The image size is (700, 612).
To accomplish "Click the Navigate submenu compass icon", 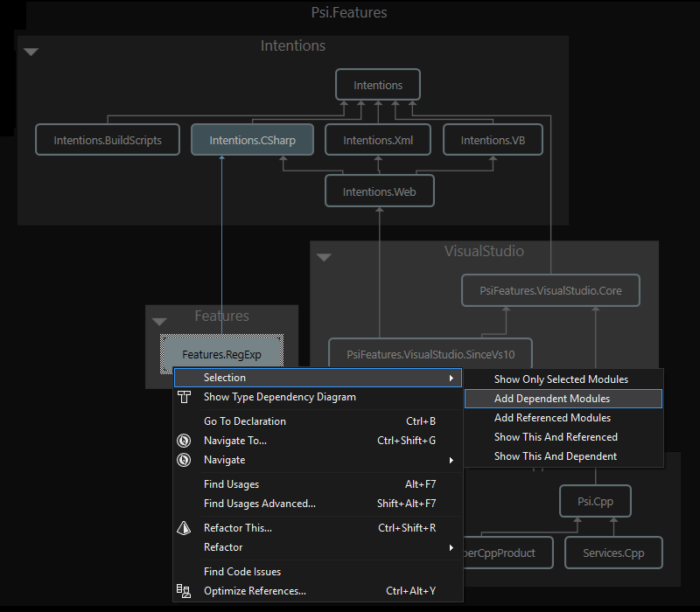I will 184,460.
